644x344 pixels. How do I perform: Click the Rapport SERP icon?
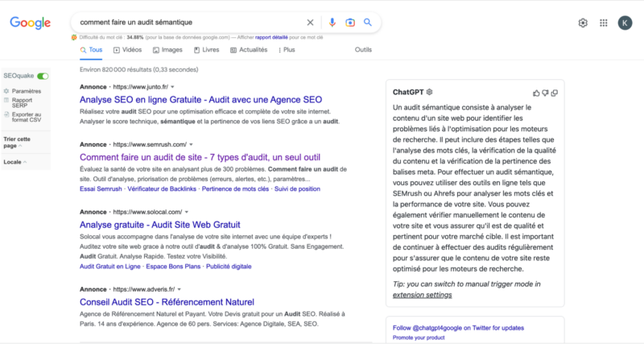coord(6,100)
